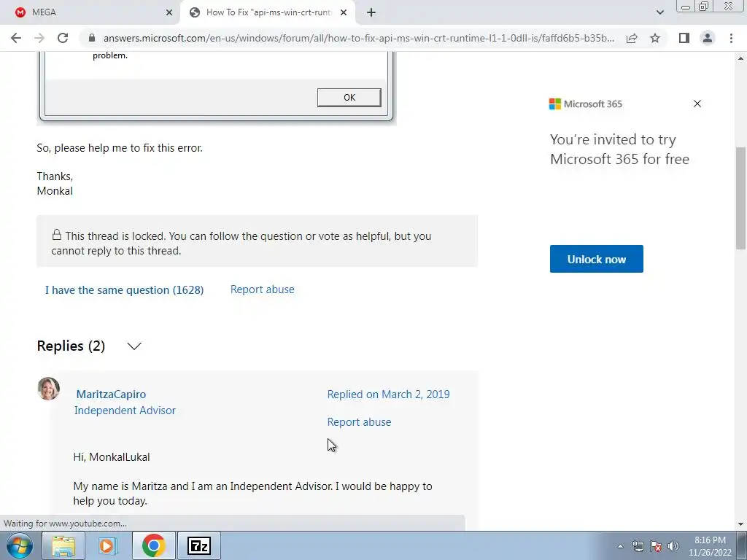747x560 pixels.
Task: Click the scrollbar down arrow
Action: pos(741,524)
